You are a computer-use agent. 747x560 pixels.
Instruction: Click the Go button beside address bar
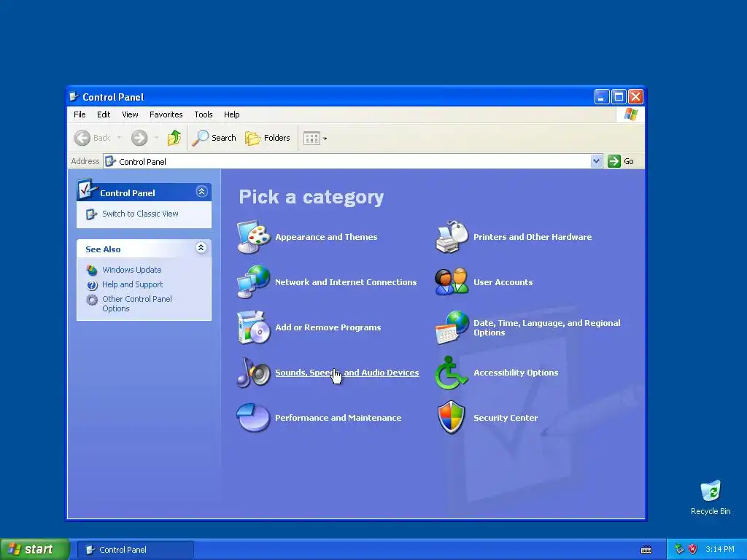click(x=622, y=161)
